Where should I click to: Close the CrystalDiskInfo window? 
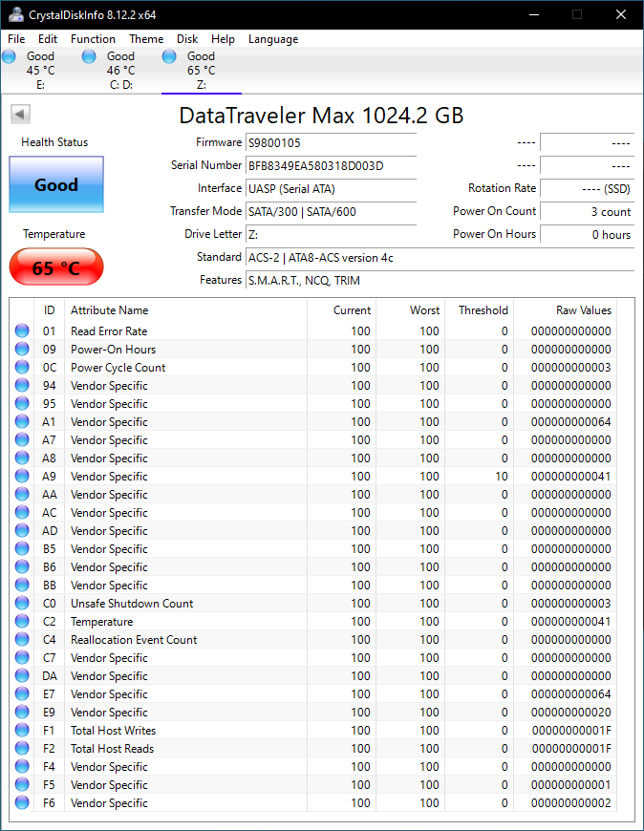[621, 15]
